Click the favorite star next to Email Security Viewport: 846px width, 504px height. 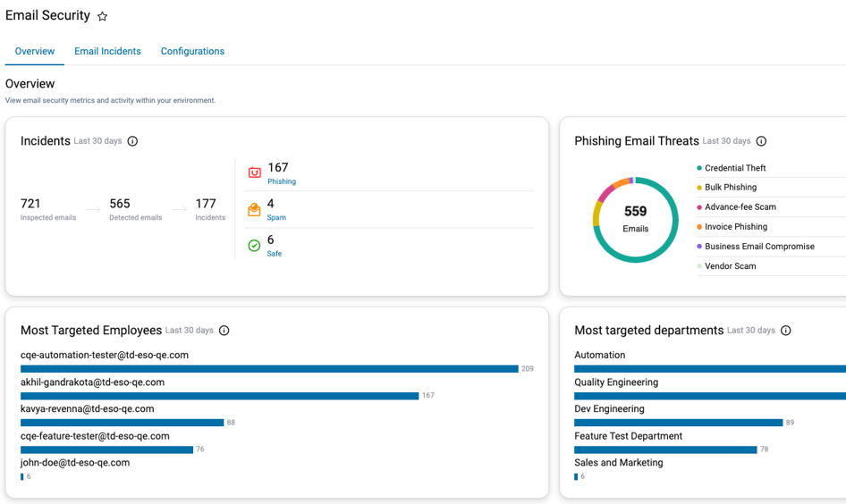[103, 17]
